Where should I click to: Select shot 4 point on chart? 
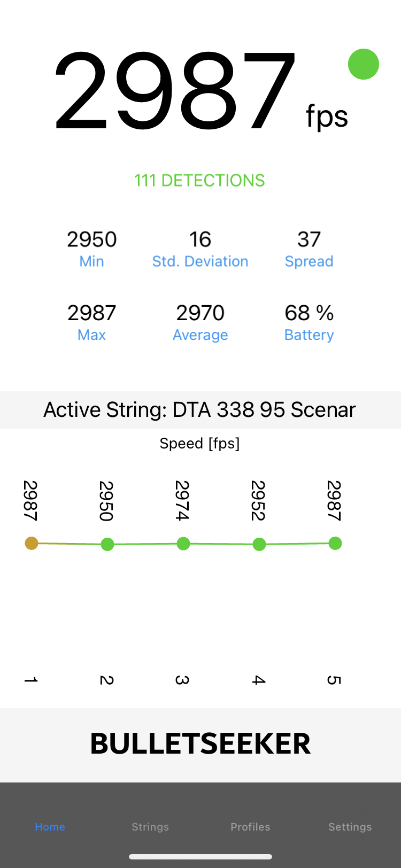tap(259, 545)
